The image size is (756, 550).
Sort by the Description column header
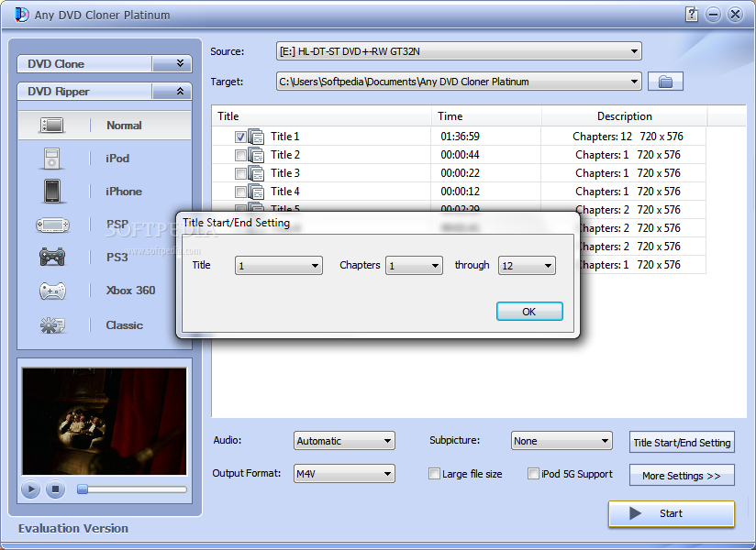625,116
